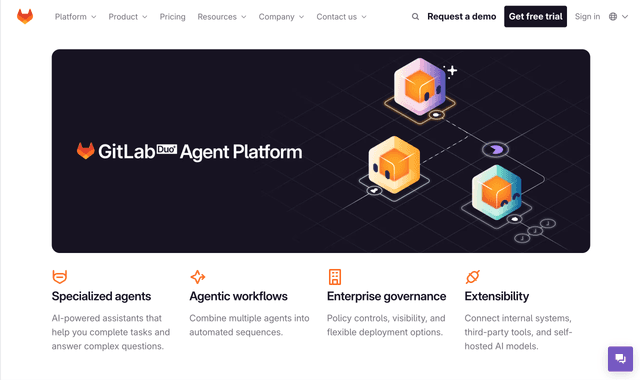The image size is (640, 380).
Task: Click Request a demo
Action: coord(462,17)
